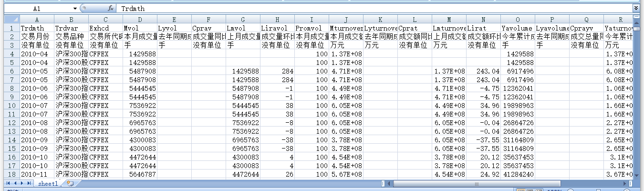Image resolution: width=644 pixels, height=191 pixels.
Task: Click the fx Insert Function icon
Action: click(x=110, y=9)
